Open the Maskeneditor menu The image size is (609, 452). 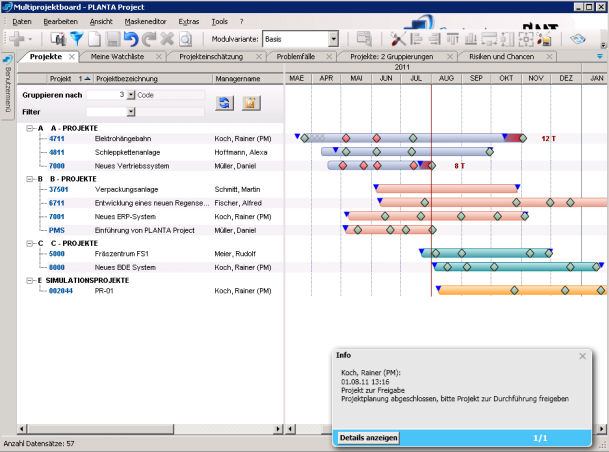click(145, 22)
